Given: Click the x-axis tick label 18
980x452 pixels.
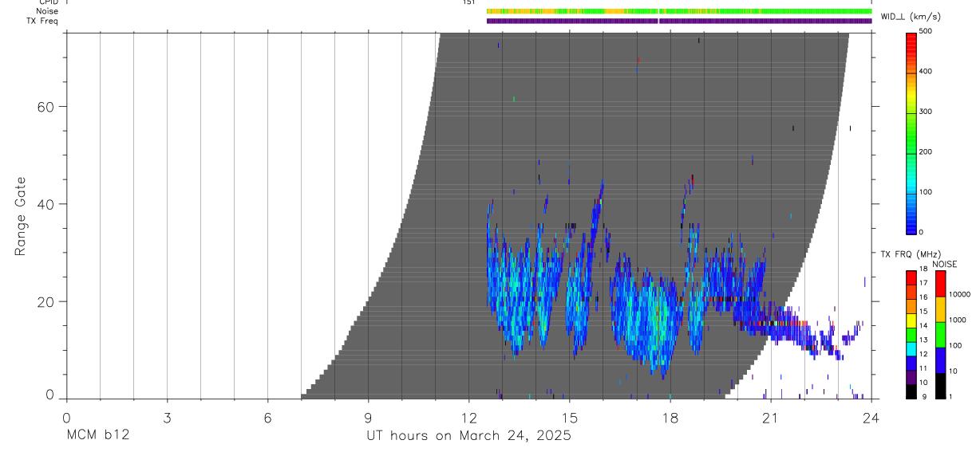Looking at the screenshot, I should click(670, 417).
